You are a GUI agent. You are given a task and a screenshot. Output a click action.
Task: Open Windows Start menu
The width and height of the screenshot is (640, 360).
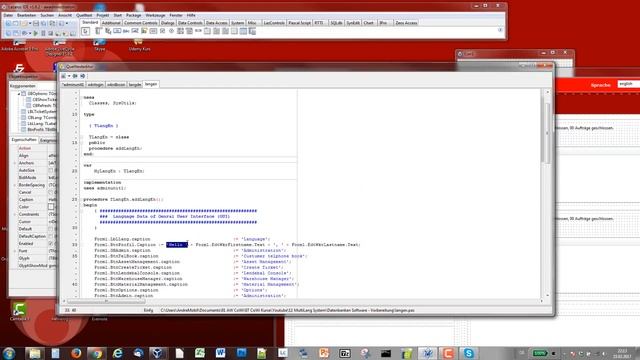click(x=9, y=353)
